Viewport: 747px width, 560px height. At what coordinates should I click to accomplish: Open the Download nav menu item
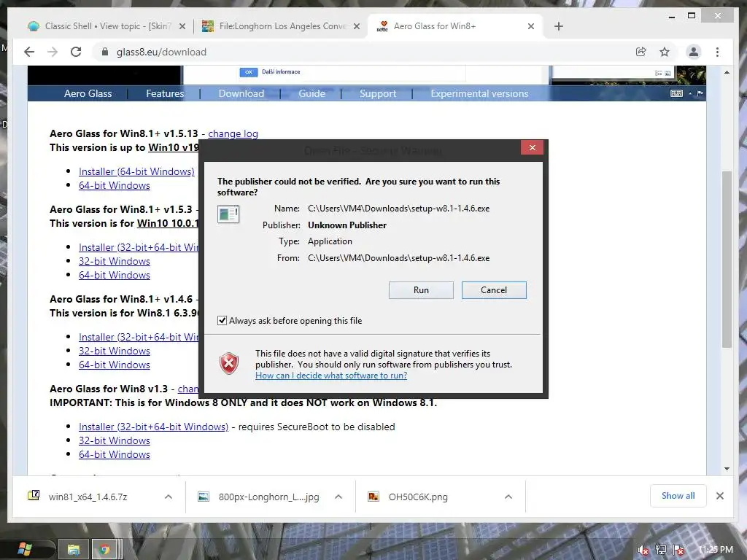pyautogui.click(x=241, y=93)
